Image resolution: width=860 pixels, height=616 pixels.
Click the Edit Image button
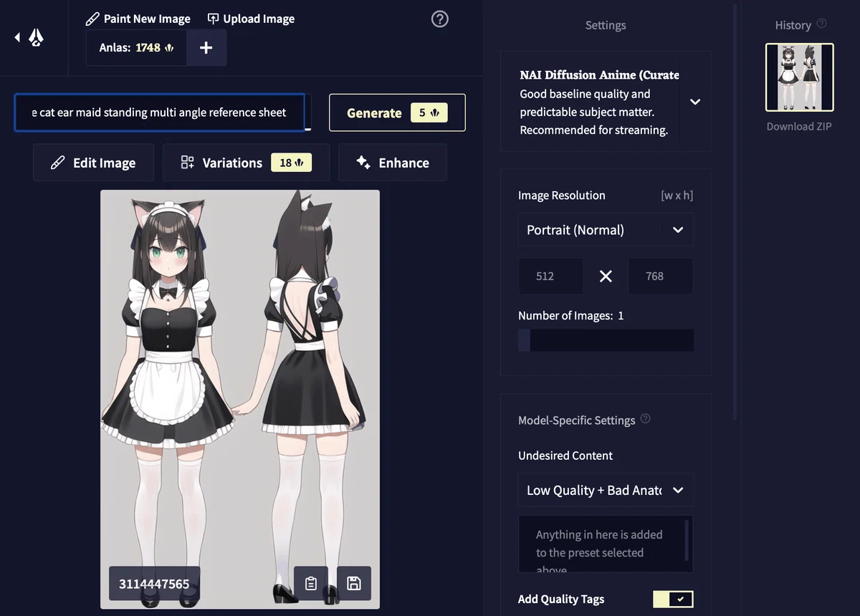tap(94, 163)
